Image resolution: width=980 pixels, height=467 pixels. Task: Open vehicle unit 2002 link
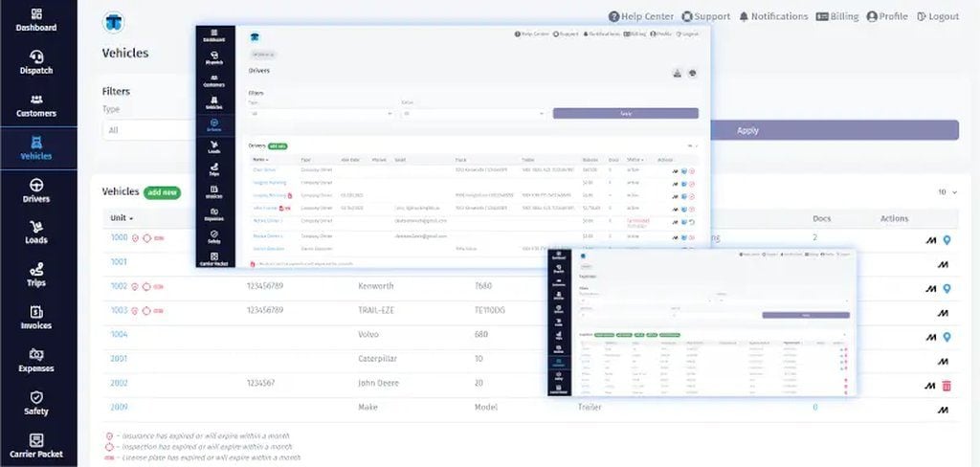tap(119, 383)
